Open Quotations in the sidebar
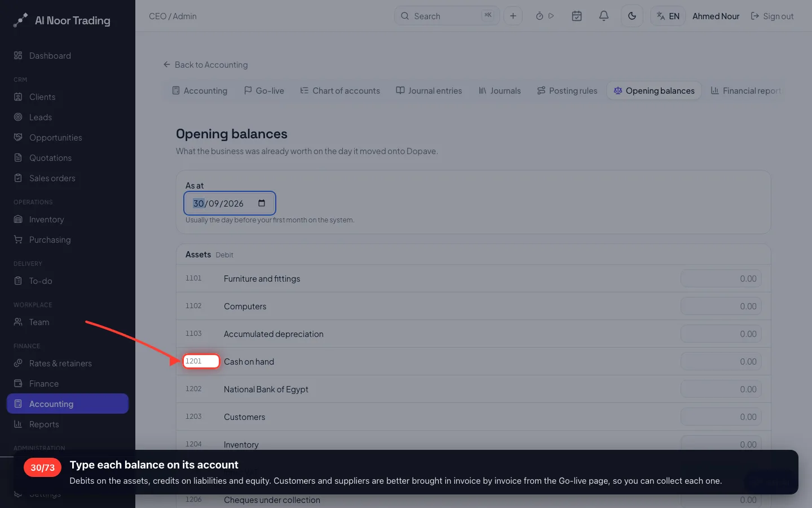Viewport: 812px width, 508px height. pyautogui.click(x=68, y=157)
